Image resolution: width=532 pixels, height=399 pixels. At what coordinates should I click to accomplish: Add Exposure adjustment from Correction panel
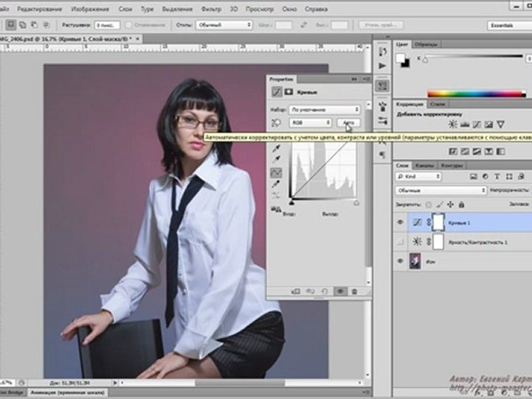click(489, 125)
